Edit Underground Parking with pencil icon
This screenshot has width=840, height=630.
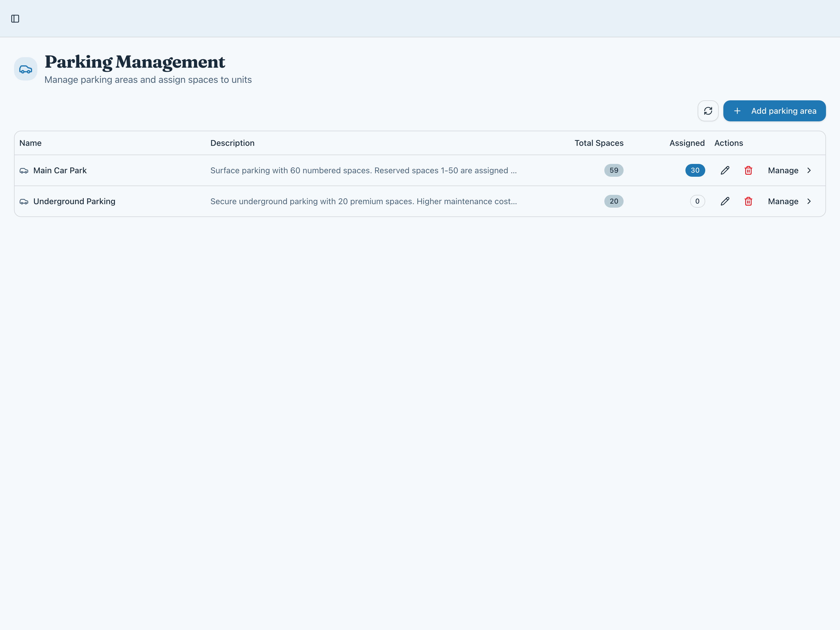(x=725, y=201)
